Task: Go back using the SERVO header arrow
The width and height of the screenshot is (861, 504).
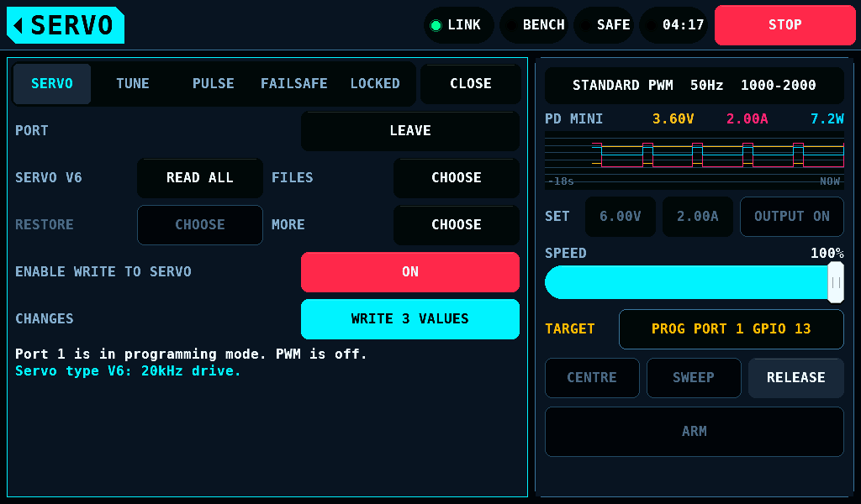Action: pyautogui.click(x=66, y=25)
